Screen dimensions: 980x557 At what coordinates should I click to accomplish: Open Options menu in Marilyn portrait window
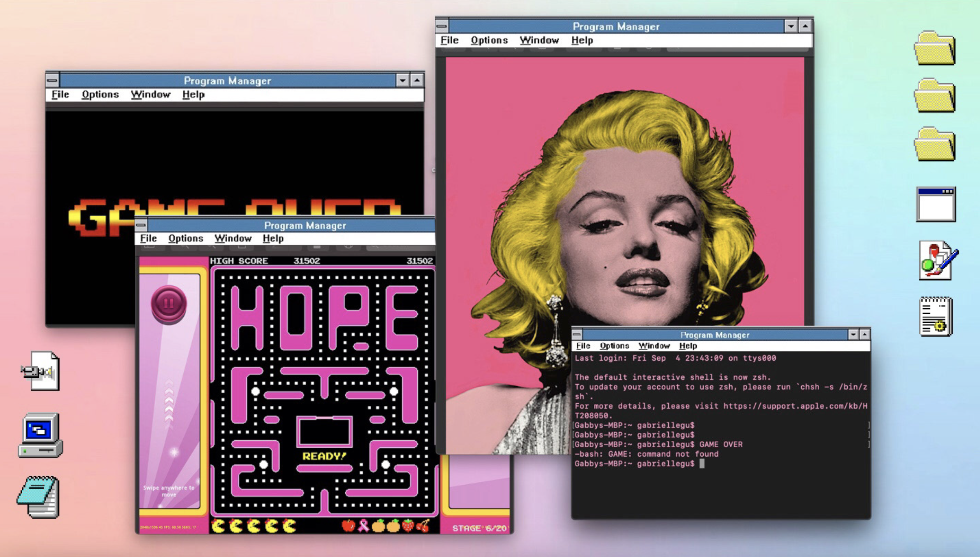tap(489, 40)
